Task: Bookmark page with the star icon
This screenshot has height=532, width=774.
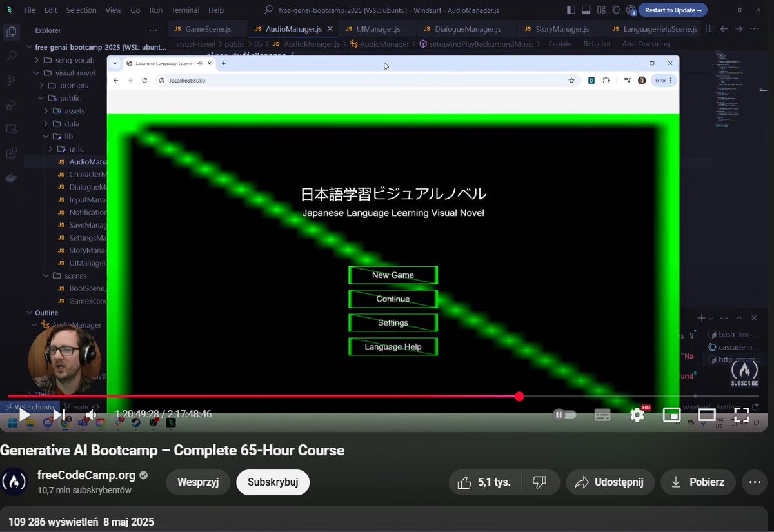Action: tap(571, 81)
